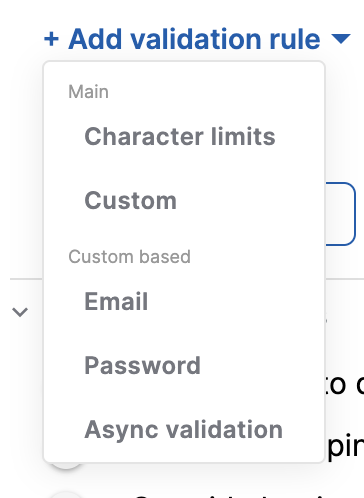Image resolution: width=364 pixels, height=498 pixels.
Task: Click the cut-off label on the bottom row
Action: tap(233, 496)
